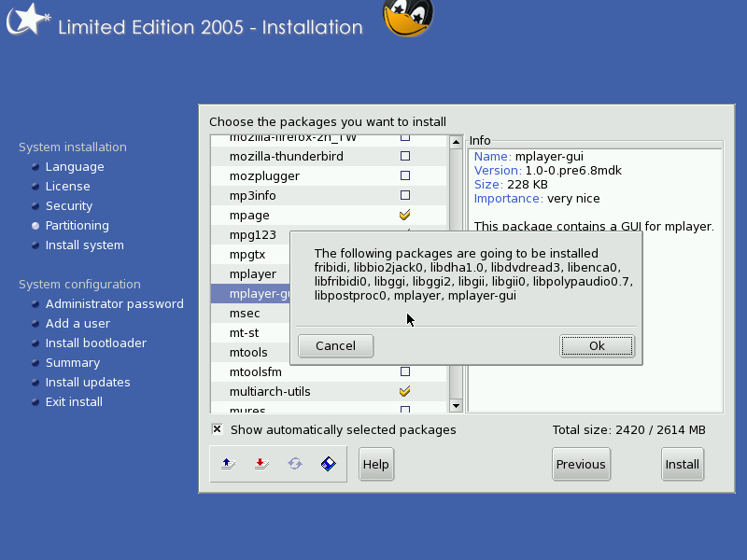Image resolution: width=747 pixels, height=560 pixels.
Task: Confirm packages with the Ok button
Action: [x=597, y=345]
